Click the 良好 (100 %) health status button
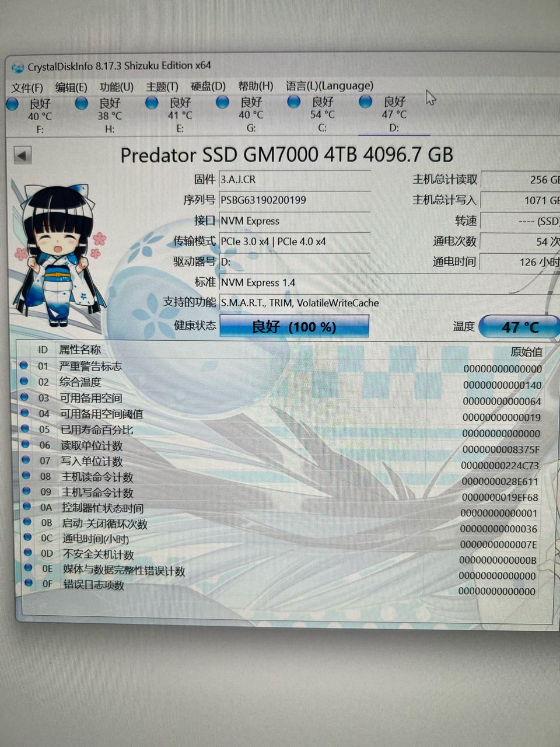 (294, 326)
